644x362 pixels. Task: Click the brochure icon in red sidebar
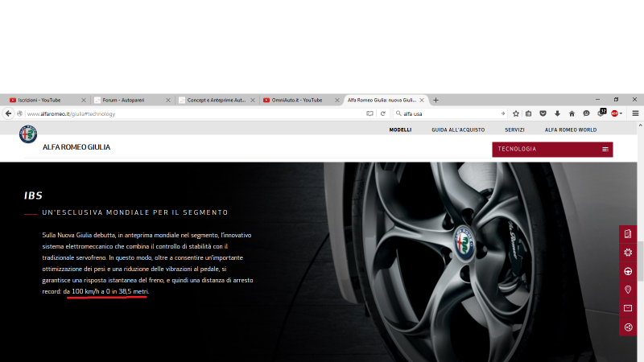628,233
